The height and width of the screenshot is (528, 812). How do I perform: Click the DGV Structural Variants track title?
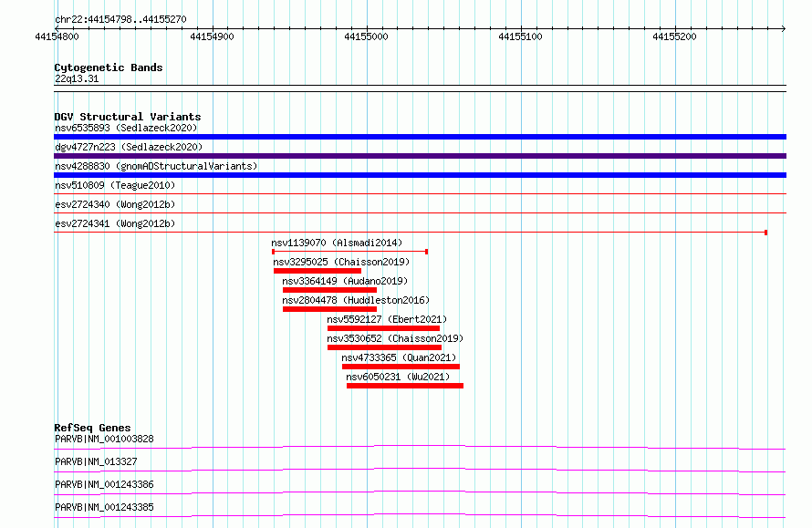[x=128, y=117]
